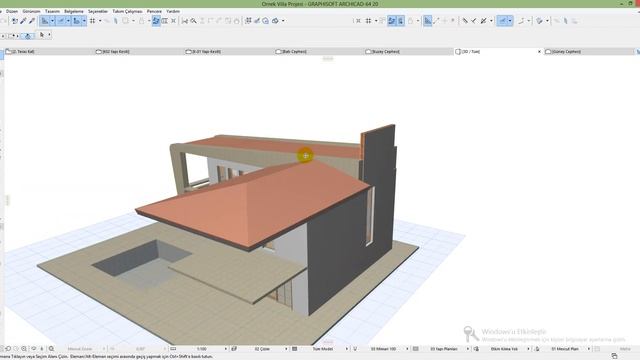Open the 03 Mimari 100 pen set dropdown
The image size is (640, 360).
click(x=407, y=349)
